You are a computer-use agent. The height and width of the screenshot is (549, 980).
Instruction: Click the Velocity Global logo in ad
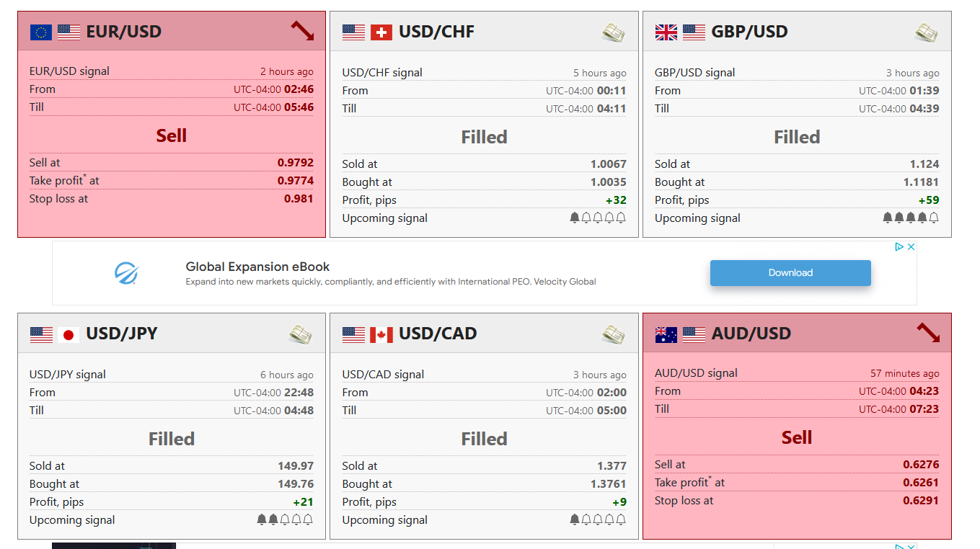[x=126, y=273]
